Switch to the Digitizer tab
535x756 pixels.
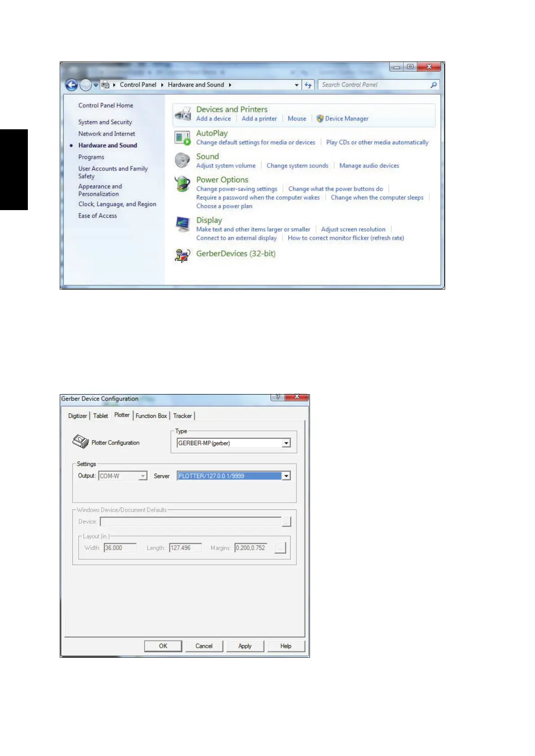pyautogui.click(x=77, y=416)
